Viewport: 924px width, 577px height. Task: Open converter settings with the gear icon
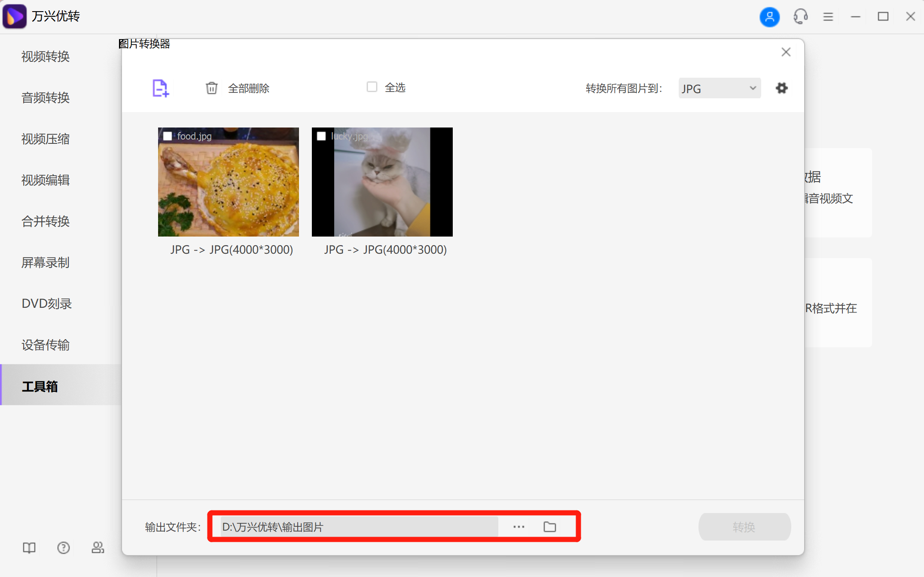point(782,88)
